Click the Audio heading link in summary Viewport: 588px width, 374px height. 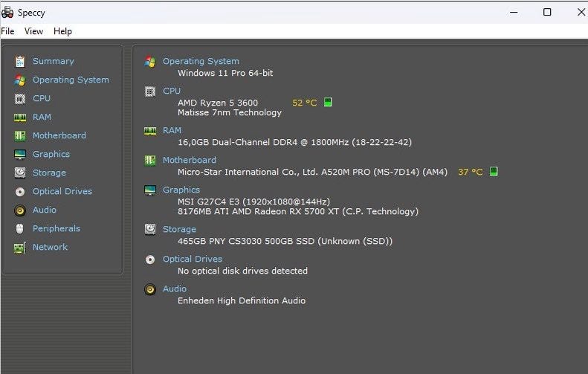(175, 288)
